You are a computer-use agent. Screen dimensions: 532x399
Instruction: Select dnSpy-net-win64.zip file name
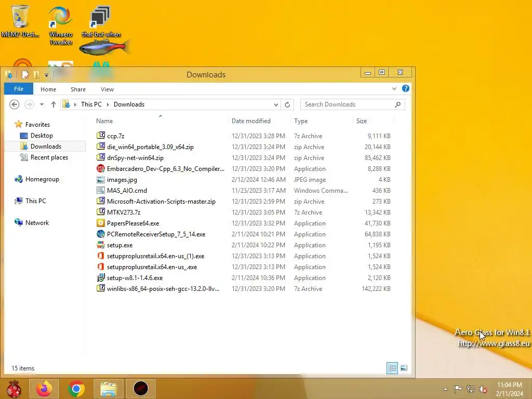(135, 158)
